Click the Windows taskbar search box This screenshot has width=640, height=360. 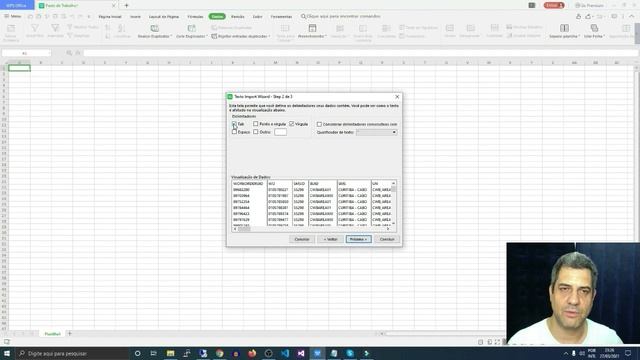(x=72, y=353)
